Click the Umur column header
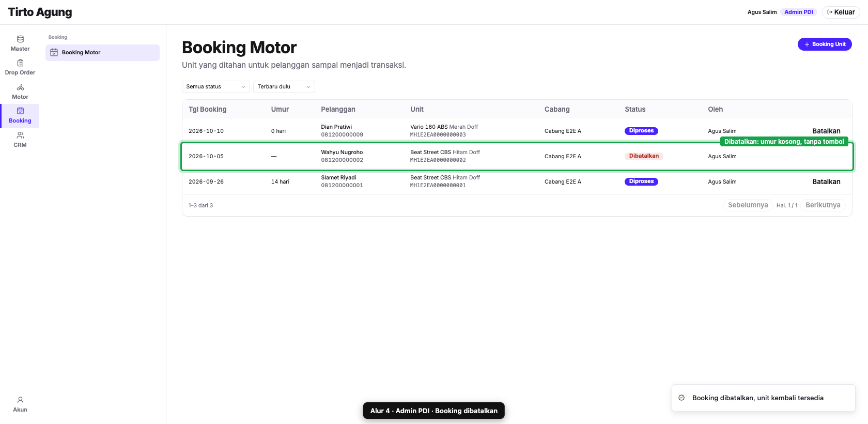Viewport: 868px width, 424px height. tap(280, 109)
